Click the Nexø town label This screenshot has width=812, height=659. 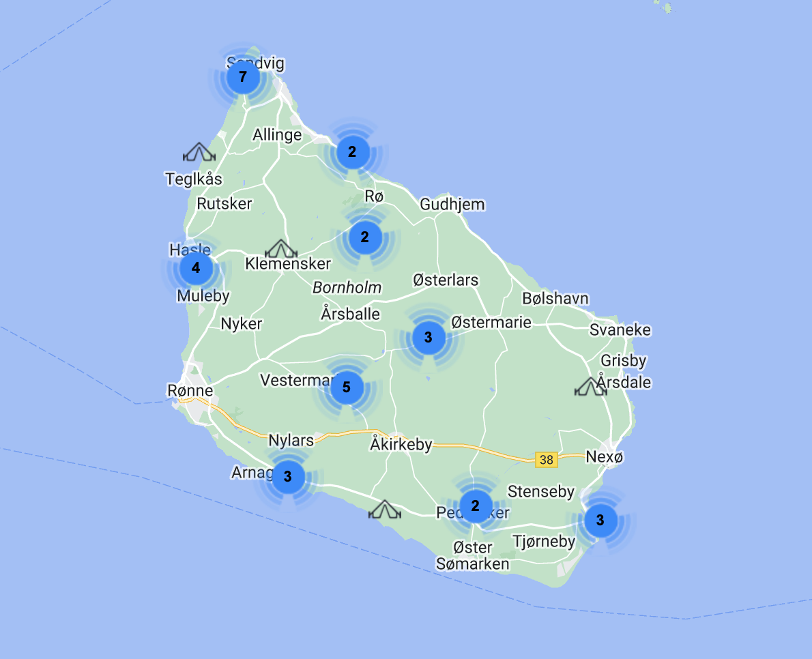click(x=605, y=457)
